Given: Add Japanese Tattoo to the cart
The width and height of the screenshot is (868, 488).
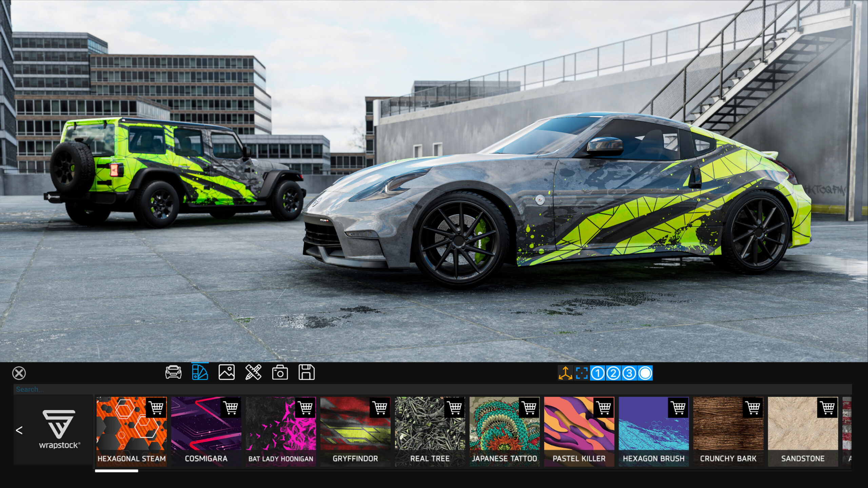Looking at the screenshot, I should tap(529, 407).
